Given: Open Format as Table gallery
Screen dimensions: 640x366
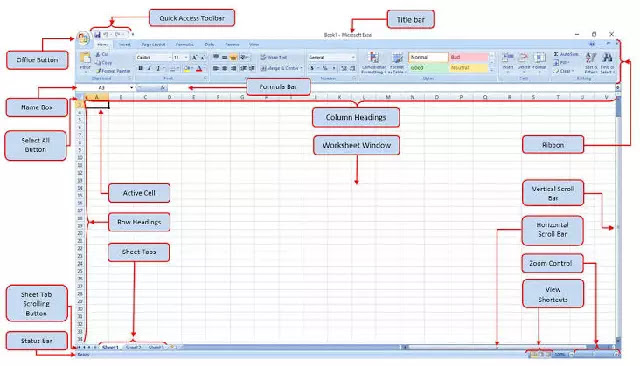Looking at the screenshot, I should tap(397, 62).
